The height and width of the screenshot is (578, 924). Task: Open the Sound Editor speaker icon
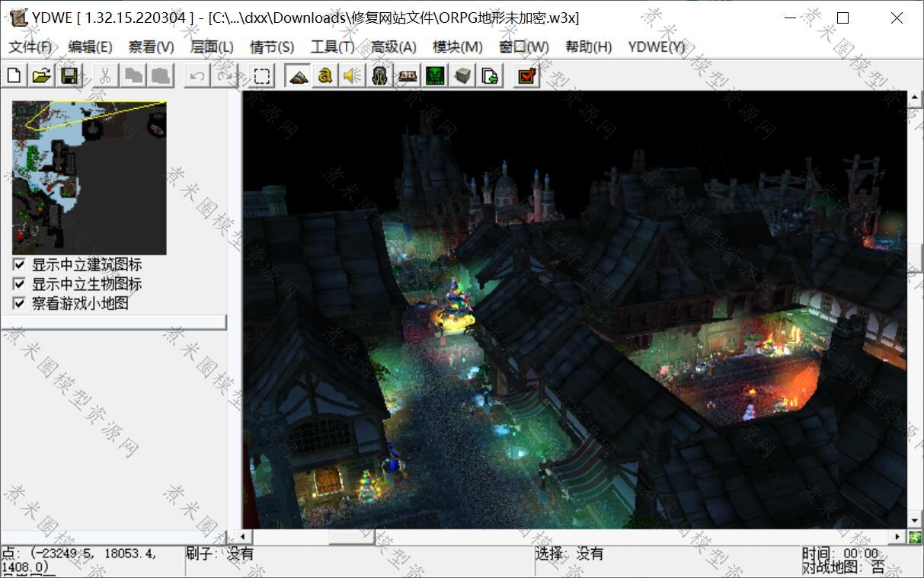[352, 75]
